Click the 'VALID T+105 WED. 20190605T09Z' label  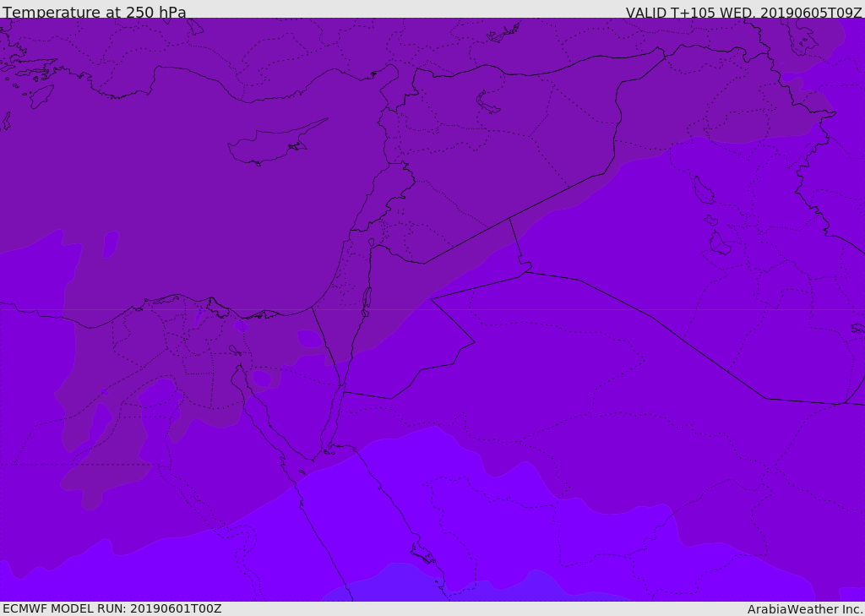(x=743, y=12)
